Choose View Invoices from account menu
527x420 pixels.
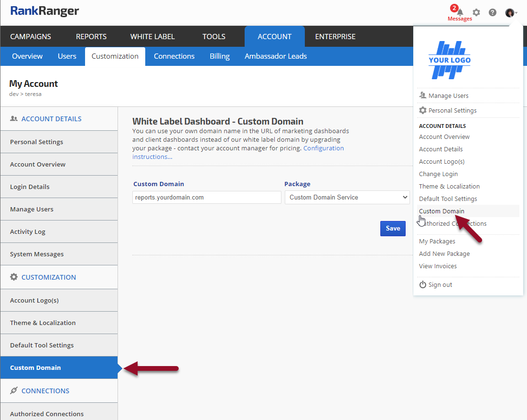pyautogui.click(x=438, y=266)
